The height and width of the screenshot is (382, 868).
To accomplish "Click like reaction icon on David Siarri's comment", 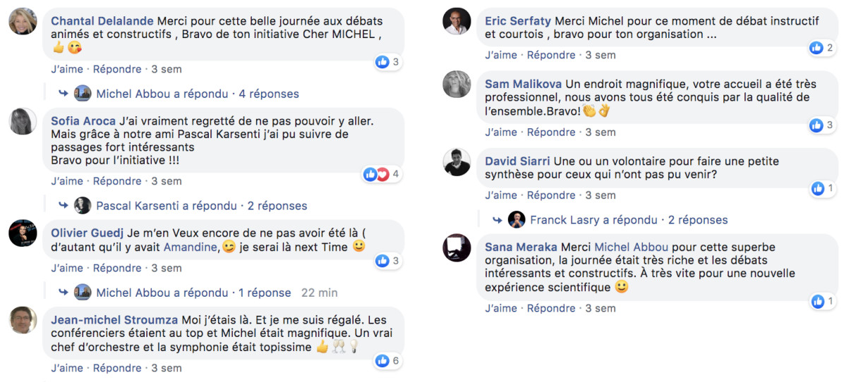I will 817,188.
